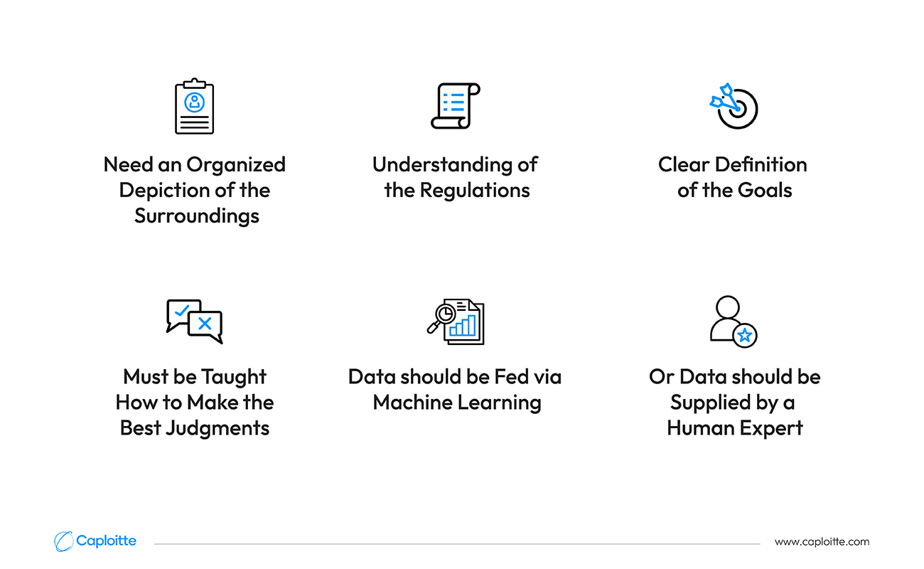924x569 pixels.
Task: Click the star badge on expert icon
Action: (744, 335)
